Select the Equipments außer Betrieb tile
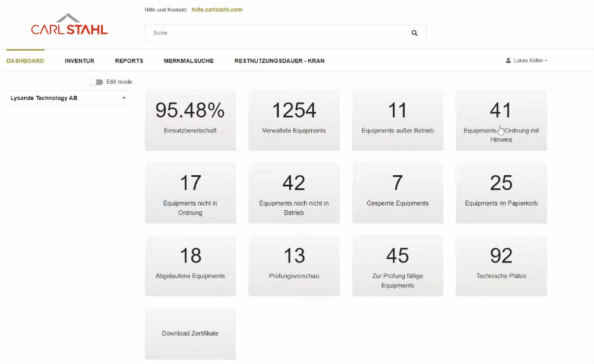 (397, 120)
